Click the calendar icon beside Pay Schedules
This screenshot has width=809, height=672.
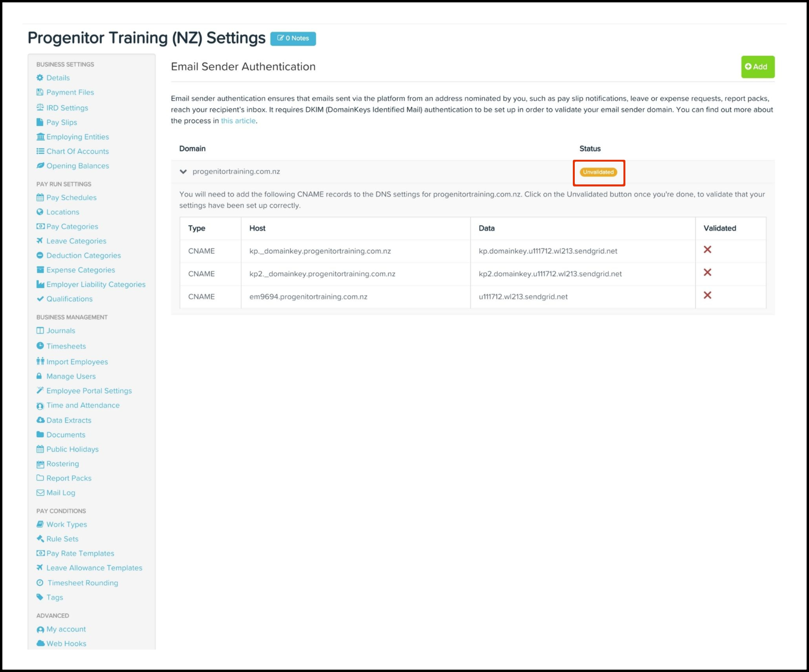click(x=40, y=197)
